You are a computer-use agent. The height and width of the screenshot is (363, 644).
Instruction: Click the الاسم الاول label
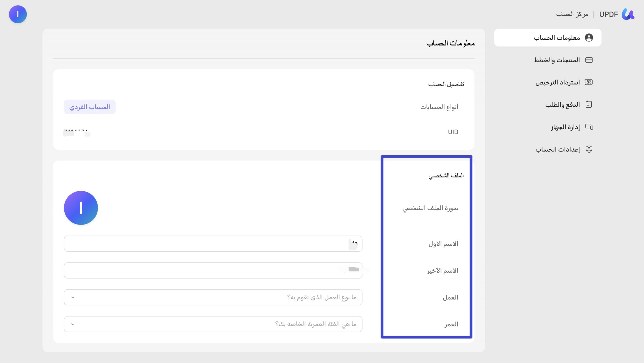point(444,244)
